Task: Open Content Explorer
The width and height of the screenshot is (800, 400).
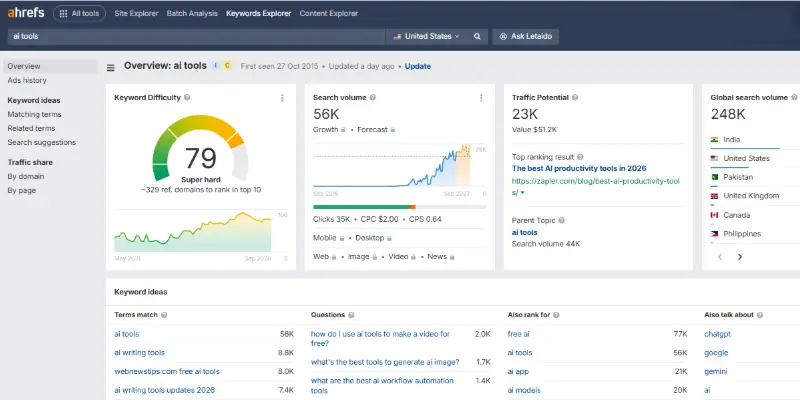Action: point(329,14)
